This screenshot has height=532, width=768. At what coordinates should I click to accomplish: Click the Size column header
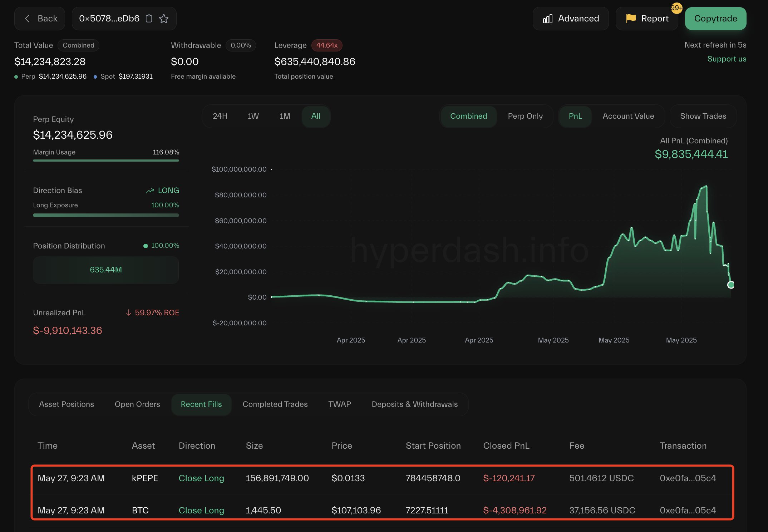254,446
